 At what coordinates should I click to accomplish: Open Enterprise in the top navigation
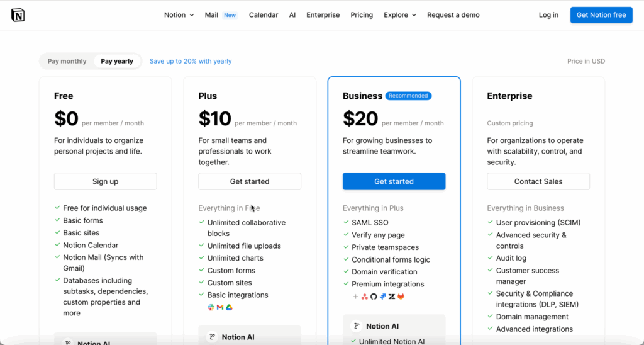point(323,15)
